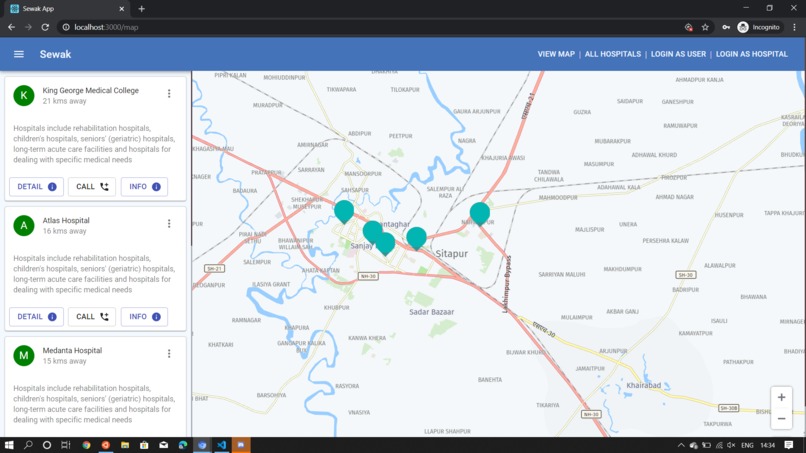This screenshot has width=806, height=453.
Task: Click the muted volume tray icon
Action: click(731, 445)
